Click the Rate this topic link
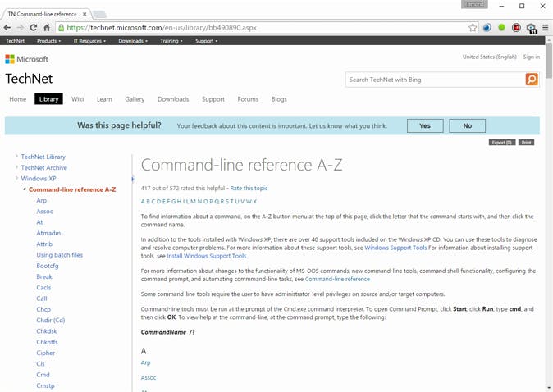Image resolution: width=553 pixels, height=392 pixels. [249, 189]
